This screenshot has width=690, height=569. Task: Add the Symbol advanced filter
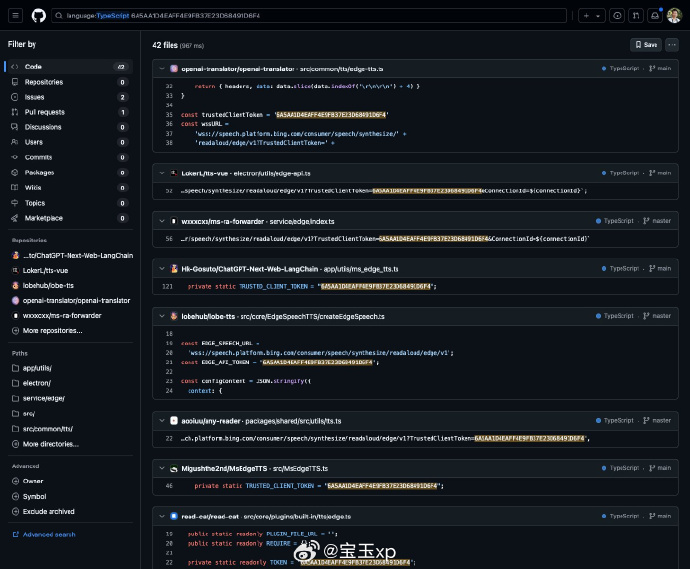coord(29,497)
